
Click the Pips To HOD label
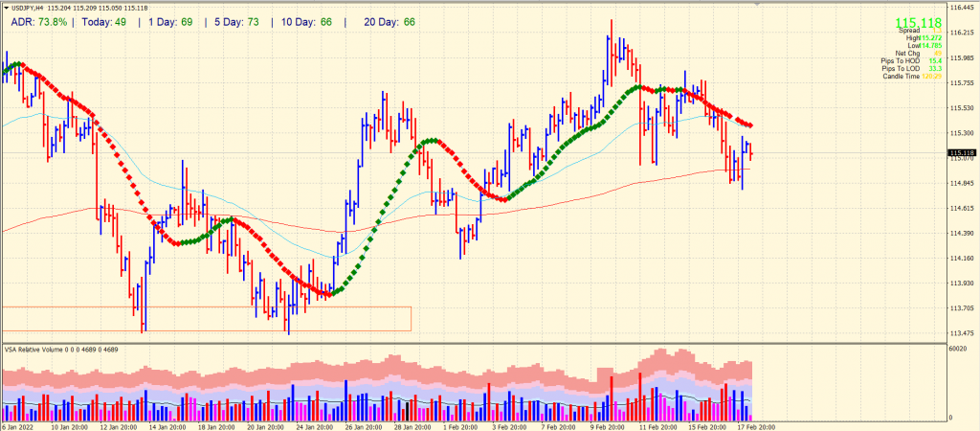(x=900, y=60)
